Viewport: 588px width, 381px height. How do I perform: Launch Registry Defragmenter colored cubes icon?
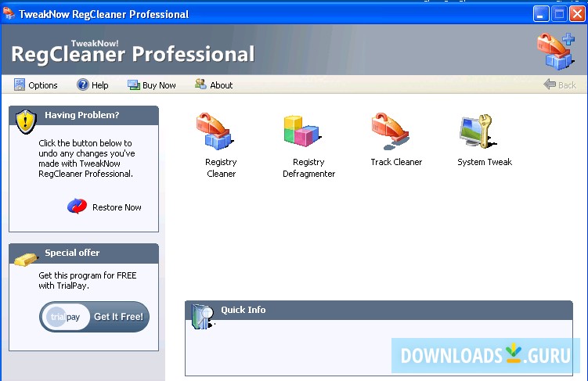click(302, 131)
